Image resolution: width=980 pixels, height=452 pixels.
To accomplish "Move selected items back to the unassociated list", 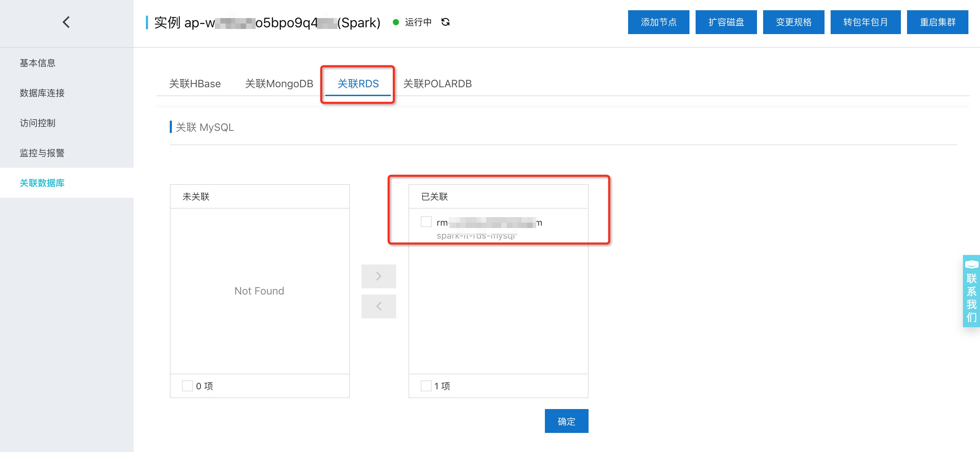I will pyautogui.click(x=378, y=306).
